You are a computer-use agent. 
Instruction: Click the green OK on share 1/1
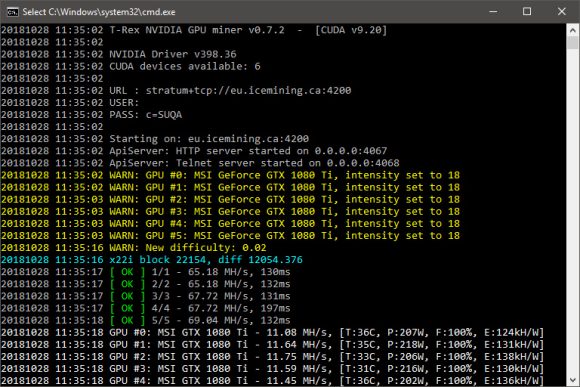click(x=127, y=272)
